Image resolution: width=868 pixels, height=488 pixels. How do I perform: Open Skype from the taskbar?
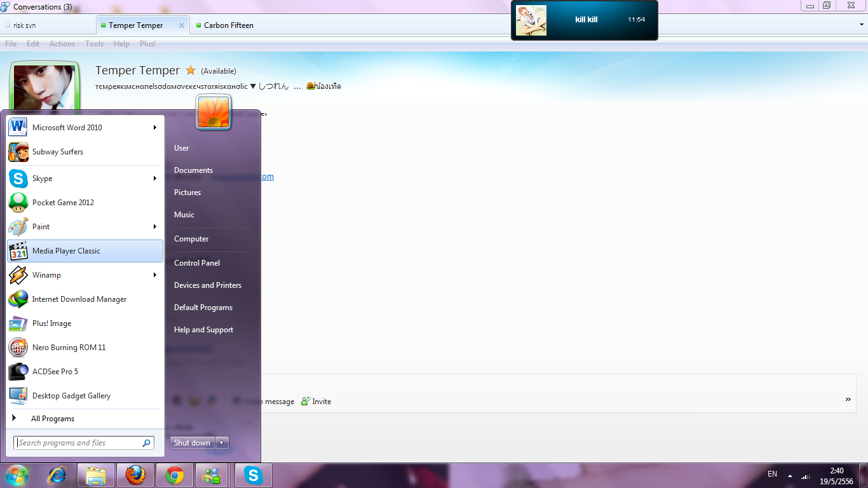pos(254,475)
